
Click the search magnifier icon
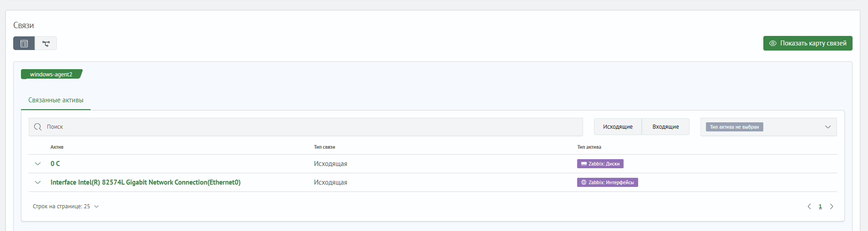pyautogui.click(x=38, y=127)
